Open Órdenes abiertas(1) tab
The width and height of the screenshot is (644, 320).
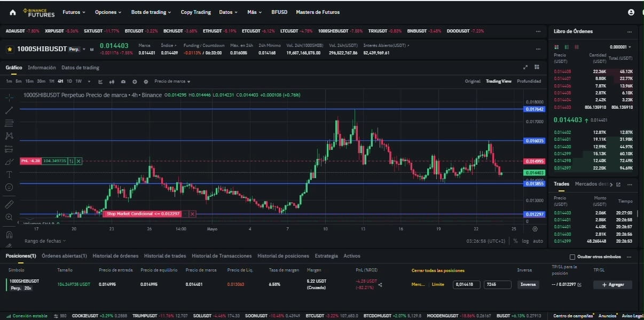pos(64,256)
